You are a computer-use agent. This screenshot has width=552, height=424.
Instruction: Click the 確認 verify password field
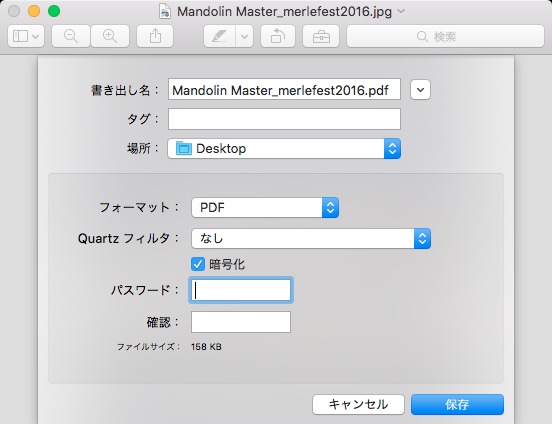pos(241,322)
